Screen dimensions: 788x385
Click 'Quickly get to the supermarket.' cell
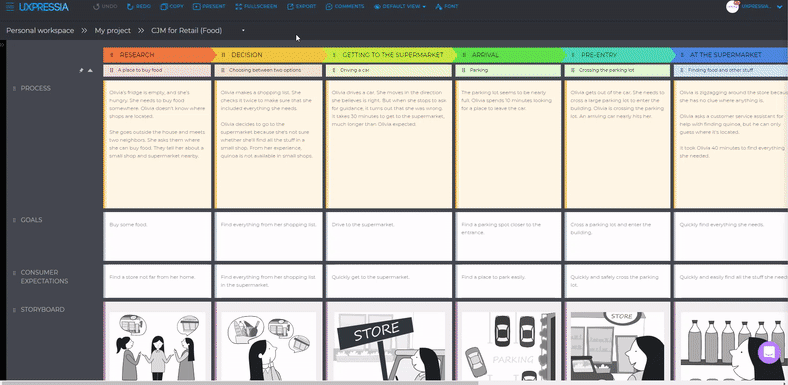pos(388,281)
